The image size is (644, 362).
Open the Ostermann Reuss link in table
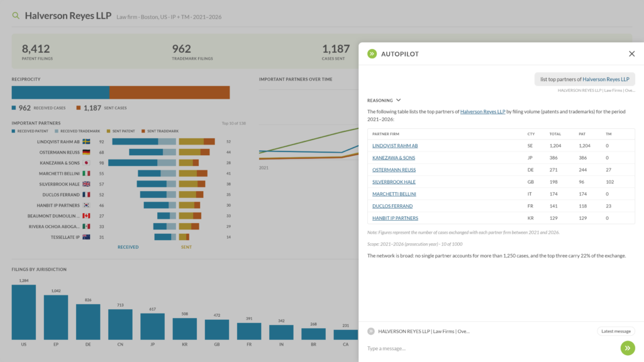[x=394, y=170]
